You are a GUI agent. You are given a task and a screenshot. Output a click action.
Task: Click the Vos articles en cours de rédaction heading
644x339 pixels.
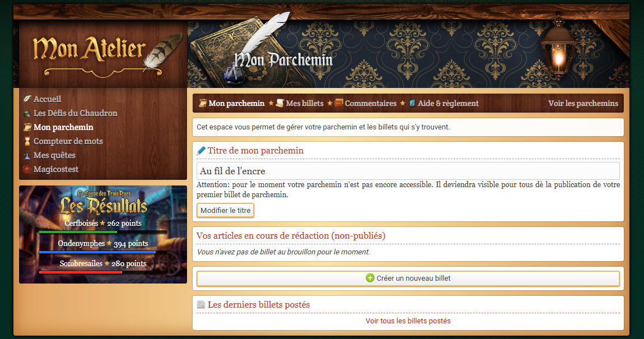pyautogui.click(x=291, y=236)
